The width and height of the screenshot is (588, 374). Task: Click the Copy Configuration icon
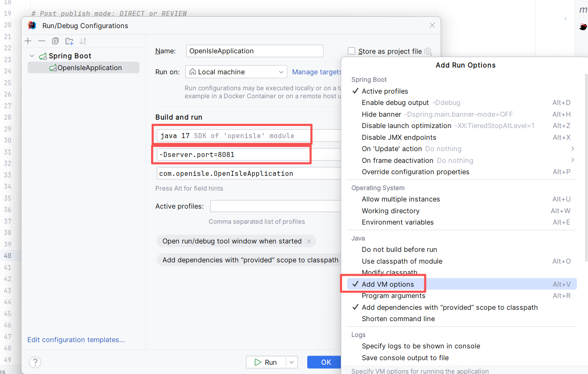(55, 41)
